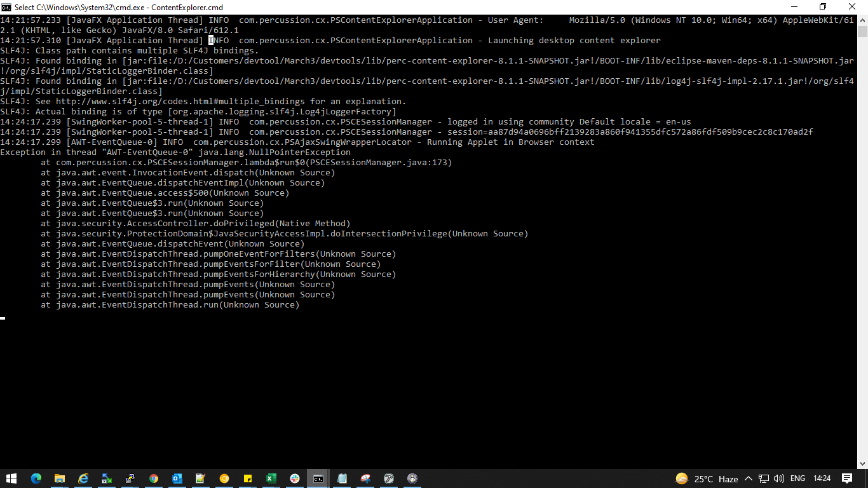This screenshot has width=868, height=488.
Task: Open File Explorer from the taskbar
Action: (60, 478)
